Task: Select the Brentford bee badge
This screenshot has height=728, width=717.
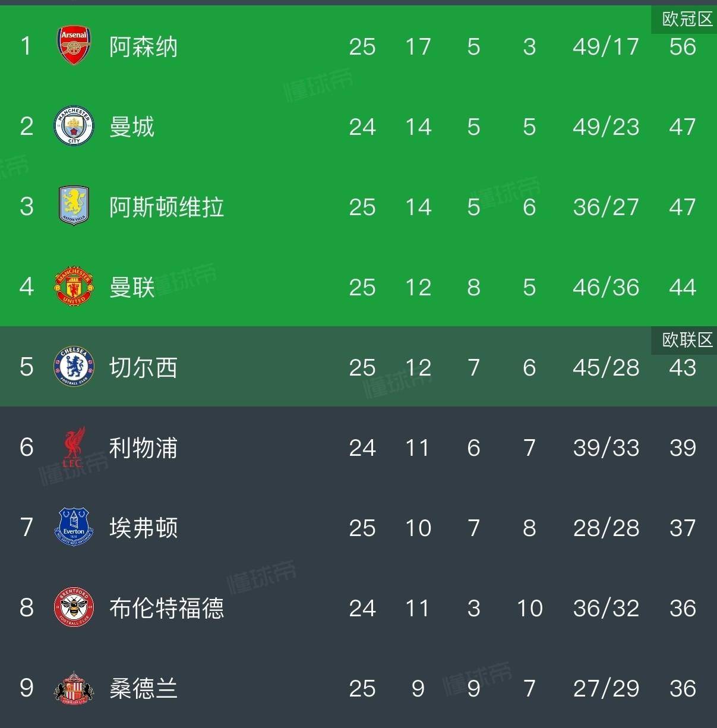Action: [x=74, y=607]
